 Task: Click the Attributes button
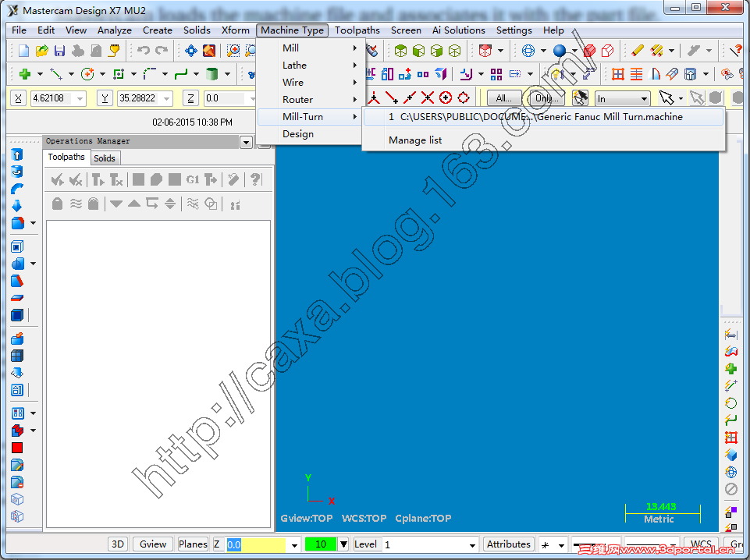[x=508, y=544]
